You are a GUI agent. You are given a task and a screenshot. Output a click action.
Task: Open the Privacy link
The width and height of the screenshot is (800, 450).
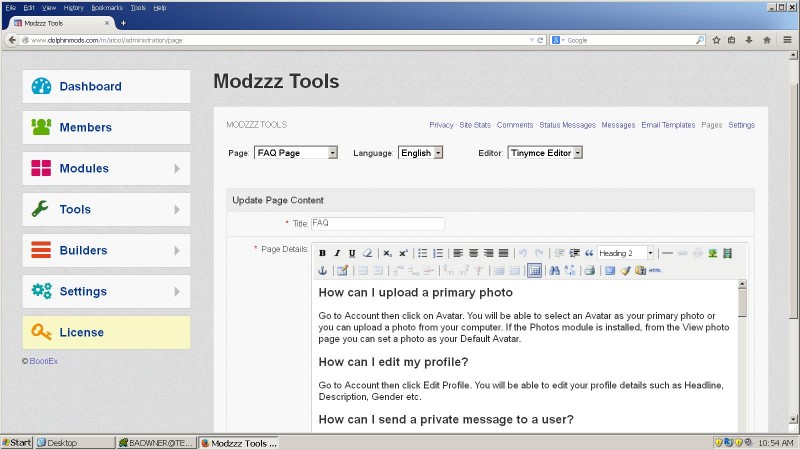click(x=441, y=125)
